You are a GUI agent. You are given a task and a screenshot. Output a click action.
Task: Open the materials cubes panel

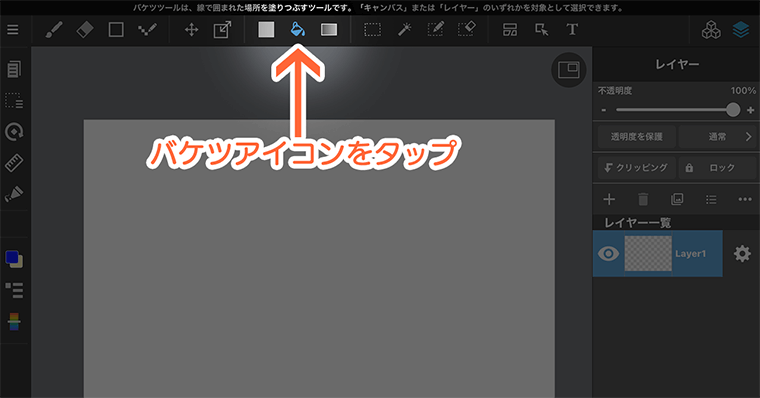pos(711,30)
